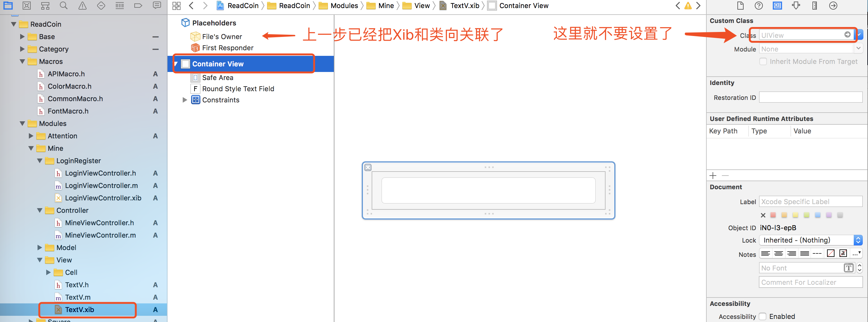Enable Inherit Module From Target
Image resolution: width=868 pixels, height=322 pixels.
pos(763,61)
